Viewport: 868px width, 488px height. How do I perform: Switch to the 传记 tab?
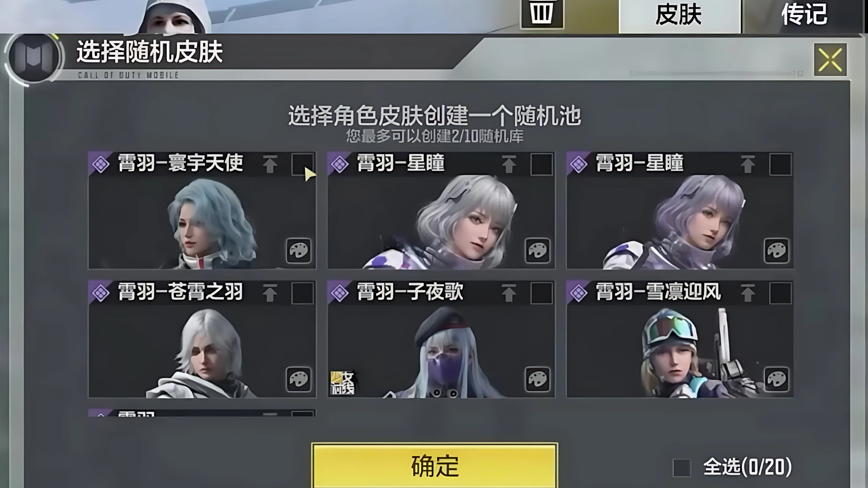point(805,15)
